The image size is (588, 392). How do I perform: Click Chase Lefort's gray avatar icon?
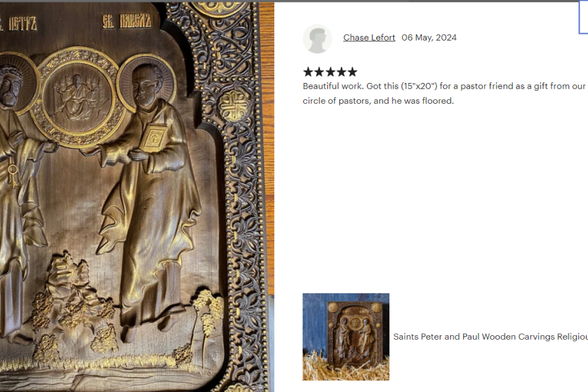coord(318,39)
